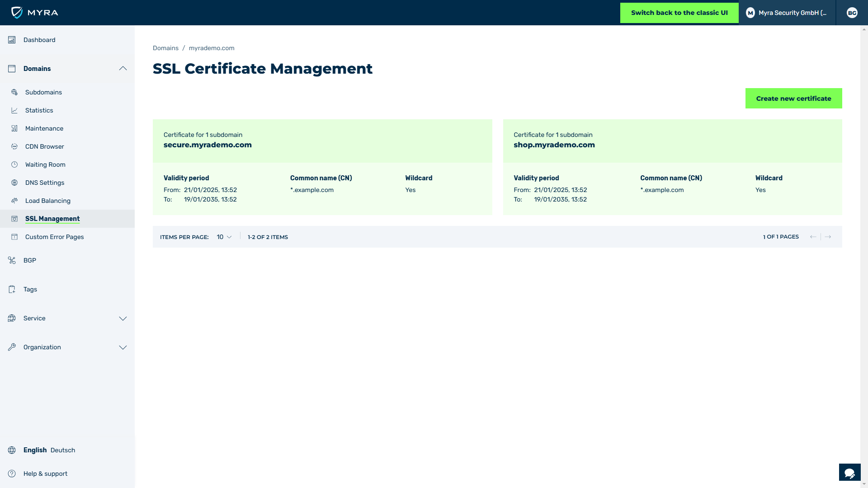Click Create new certificate button
This screenshot has height=488, width=868.
[793, 99]
